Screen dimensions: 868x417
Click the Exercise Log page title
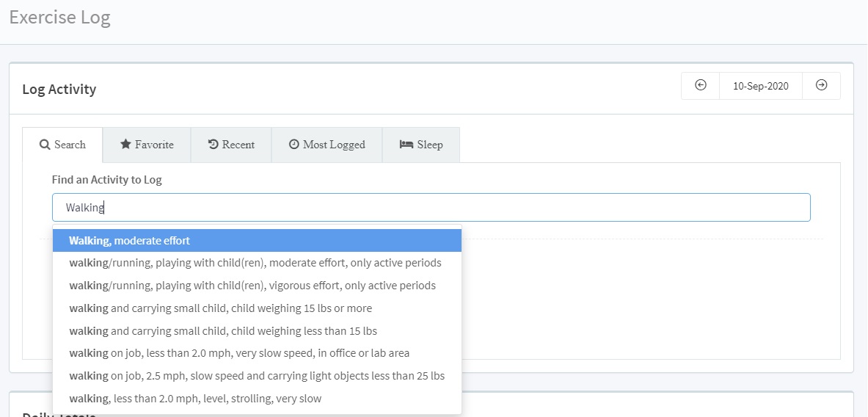tap(59, 17)
